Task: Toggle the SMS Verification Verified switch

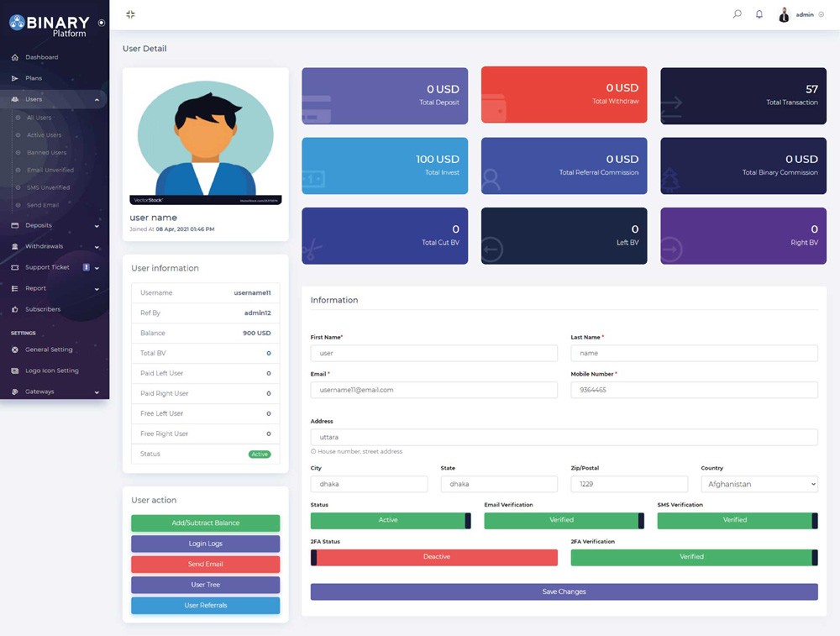Action: [x=737, y=520]
